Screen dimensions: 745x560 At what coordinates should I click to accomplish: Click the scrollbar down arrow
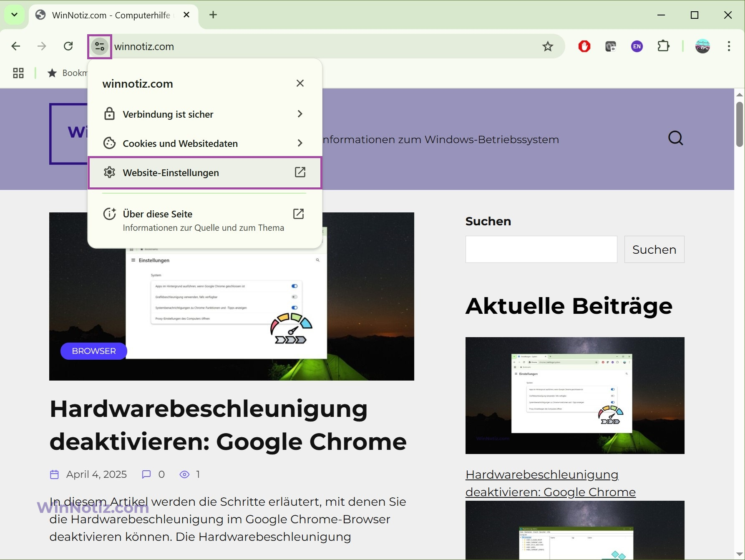[740, 554]
